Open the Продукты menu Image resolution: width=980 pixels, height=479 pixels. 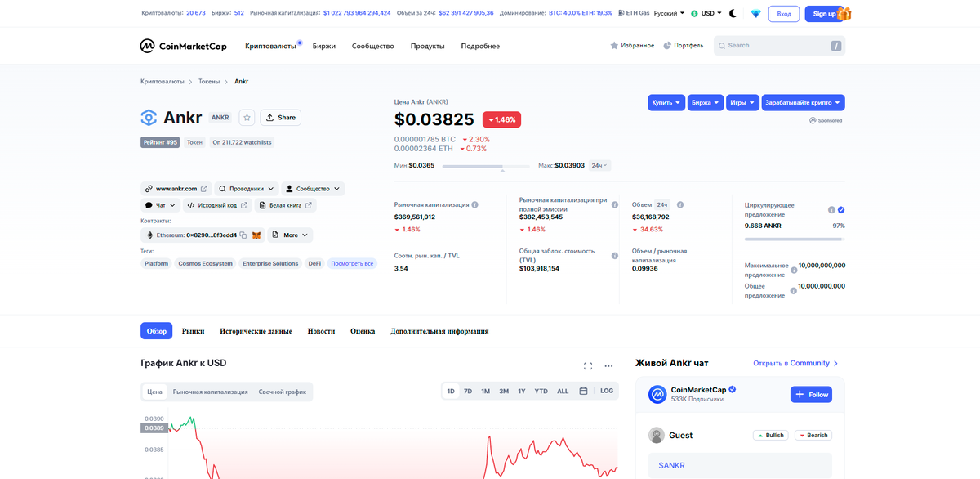(428, 47)
